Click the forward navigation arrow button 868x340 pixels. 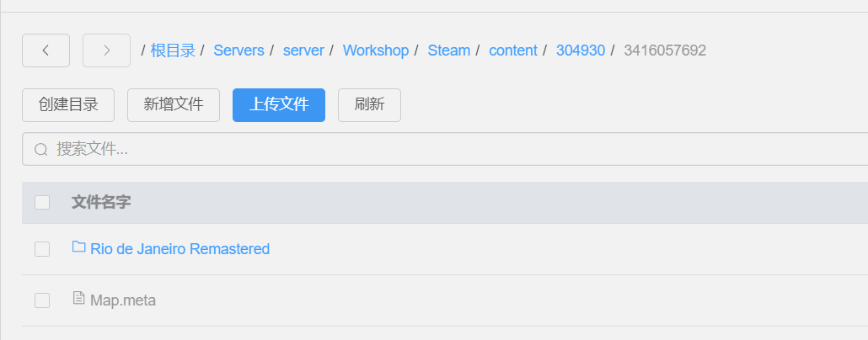[106, 50]
